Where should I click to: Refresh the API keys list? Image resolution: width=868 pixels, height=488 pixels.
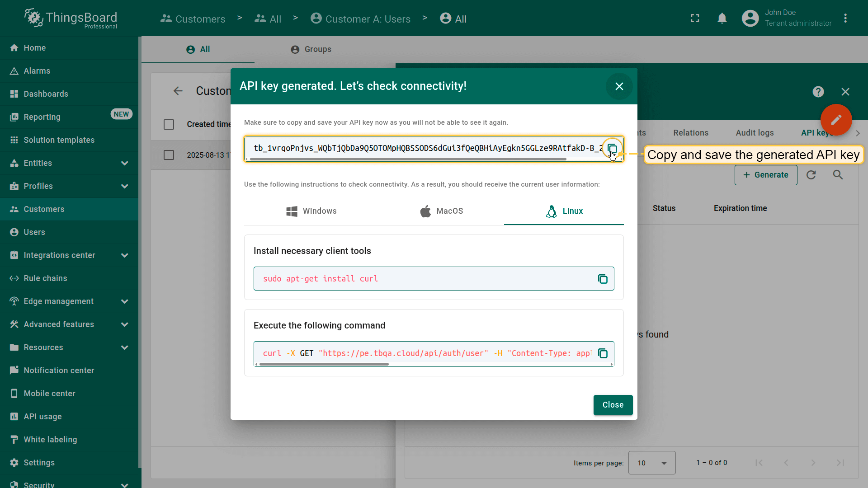pyautogui.click(x=811, y=175)
